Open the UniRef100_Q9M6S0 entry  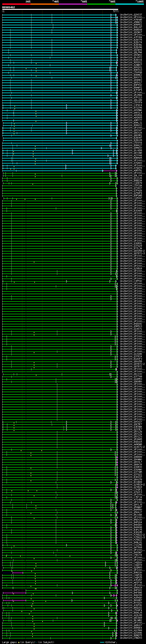click(x=131, y=148)
